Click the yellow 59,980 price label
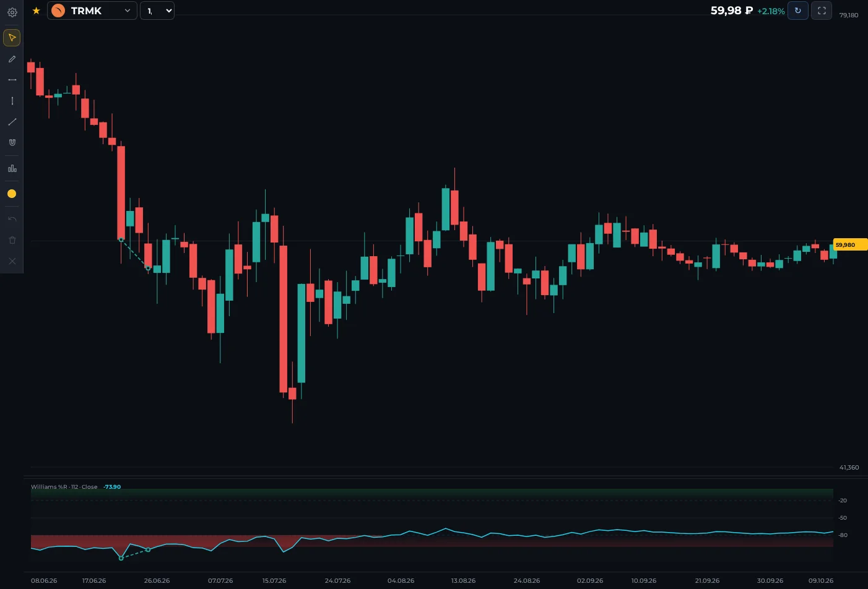868x589 pixels. [849, 245]
